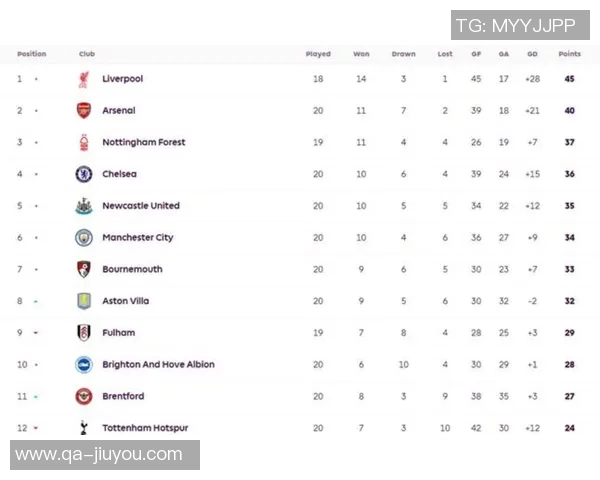Click the qa-jiuyou.com watermark link

pos(99,455)
